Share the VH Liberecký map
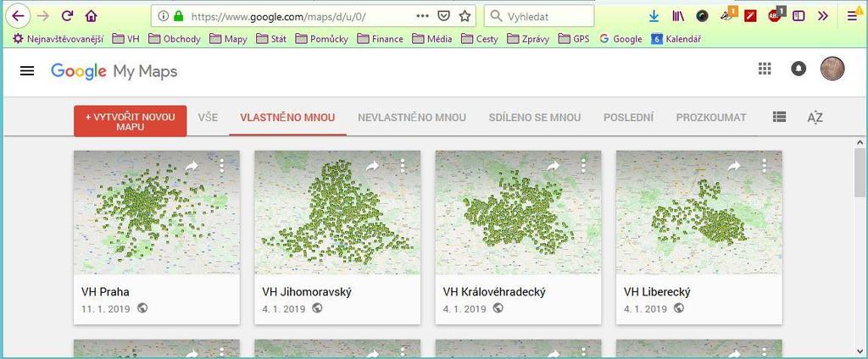Viewport: 868px width, 359px height. click(x=734, y=165)
